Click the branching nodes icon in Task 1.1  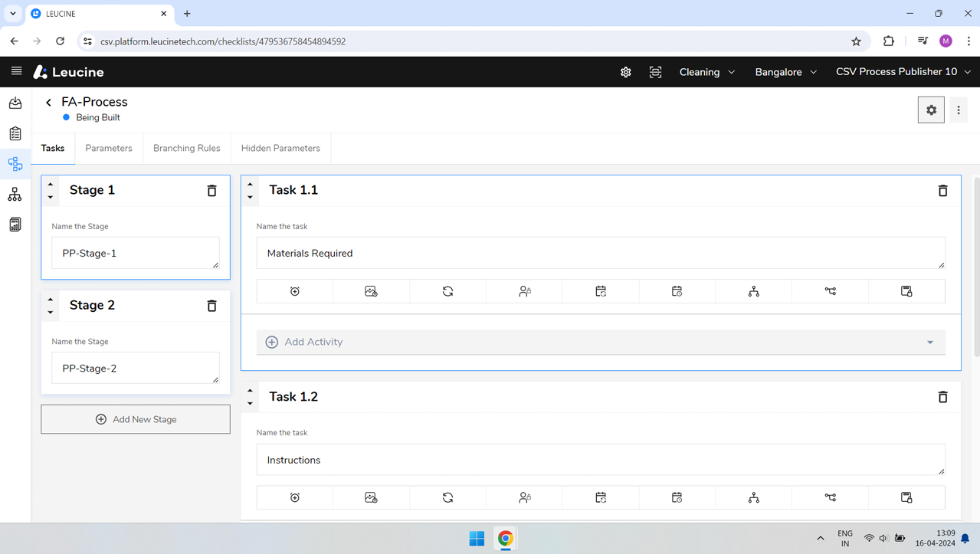point(830,291)
